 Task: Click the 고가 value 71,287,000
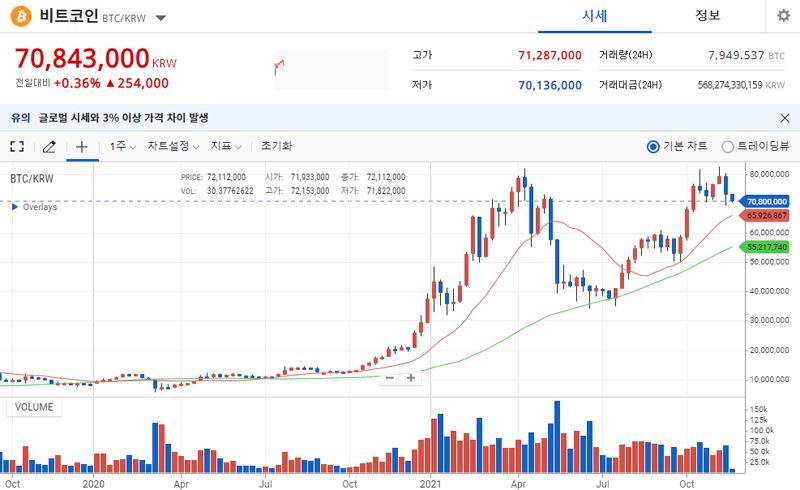click(550, 55)
